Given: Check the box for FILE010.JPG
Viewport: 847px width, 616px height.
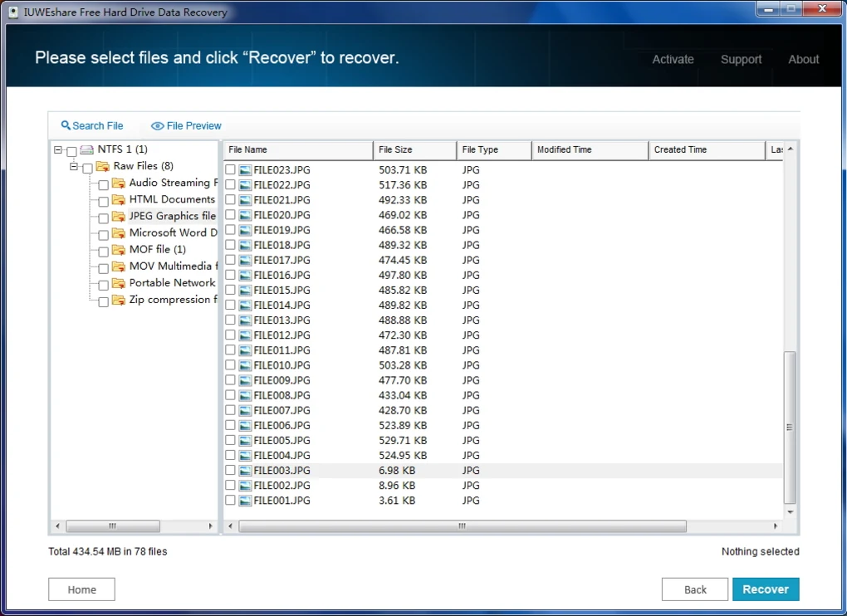Looking at the screenshot, I should tap(230, 365).
